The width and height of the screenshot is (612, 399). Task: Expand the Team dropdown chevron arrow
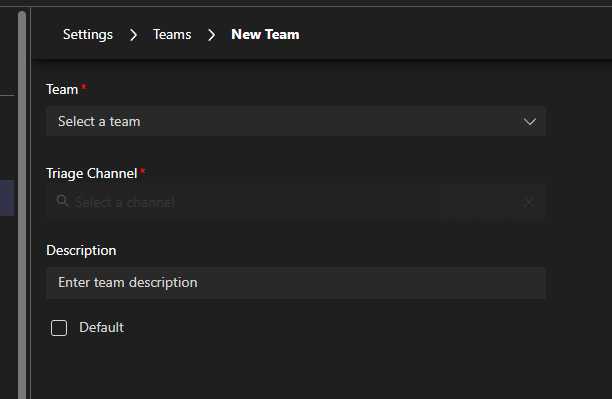click(530, 121)
